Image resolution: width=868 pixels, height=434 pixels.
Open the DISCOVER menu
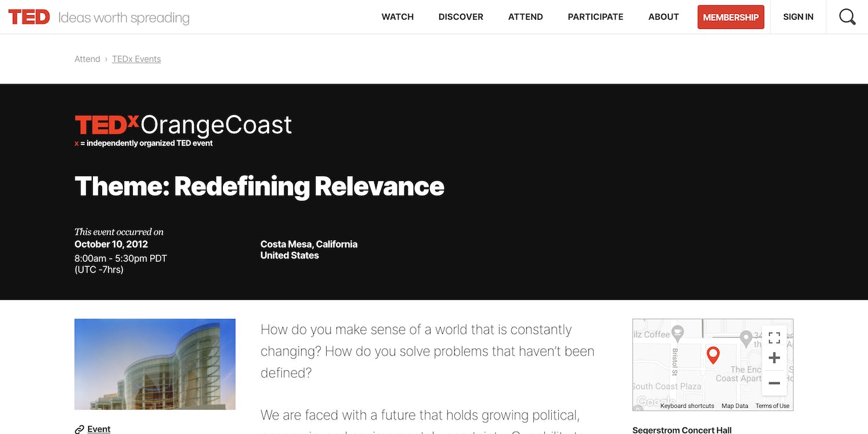461,17
